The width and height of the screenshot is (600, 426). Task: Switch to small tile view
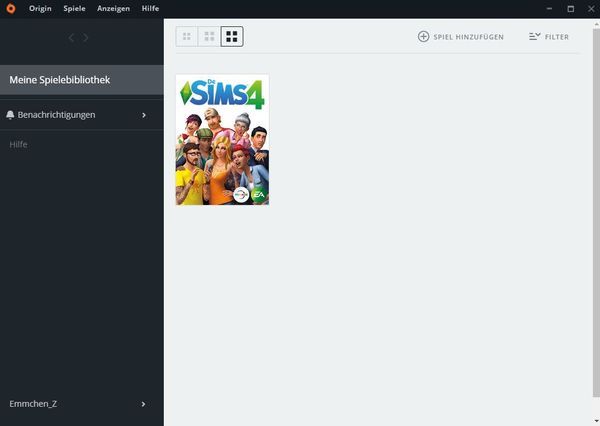pyautogui.click(x=187, y=36)
